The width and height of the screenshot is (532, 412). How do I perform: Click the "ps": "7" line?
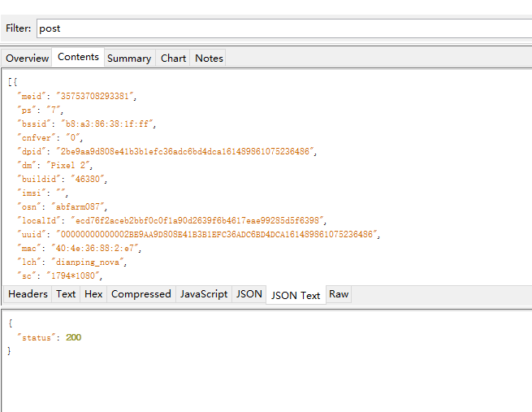point(40,110)
